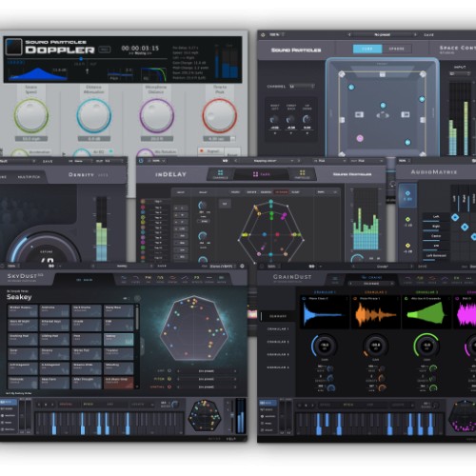This screenshot has height=476, width=476.
Task: Click Save in the Density top bar
Action: 48,161
